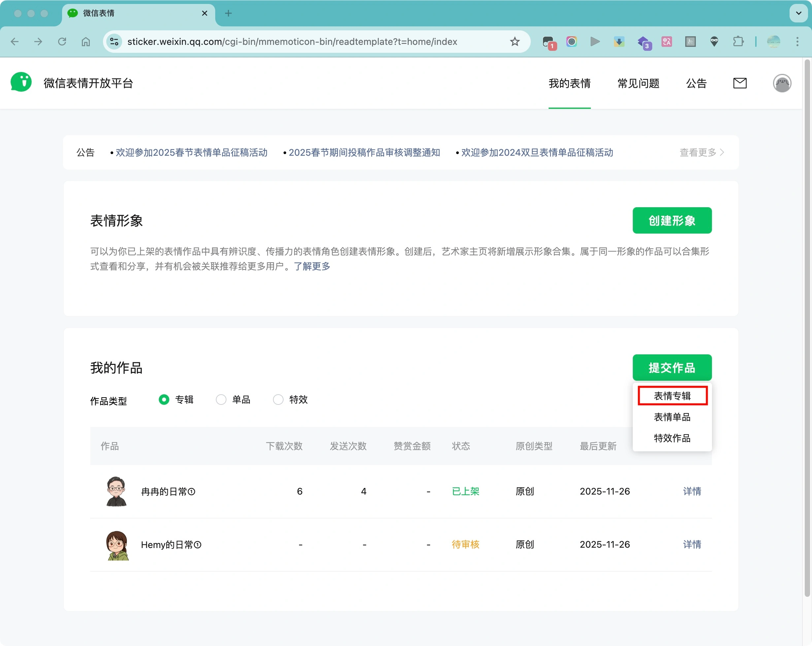View site information icon in address bar
This screenshot has width=812, height=646.
click(x=114, y=42)
